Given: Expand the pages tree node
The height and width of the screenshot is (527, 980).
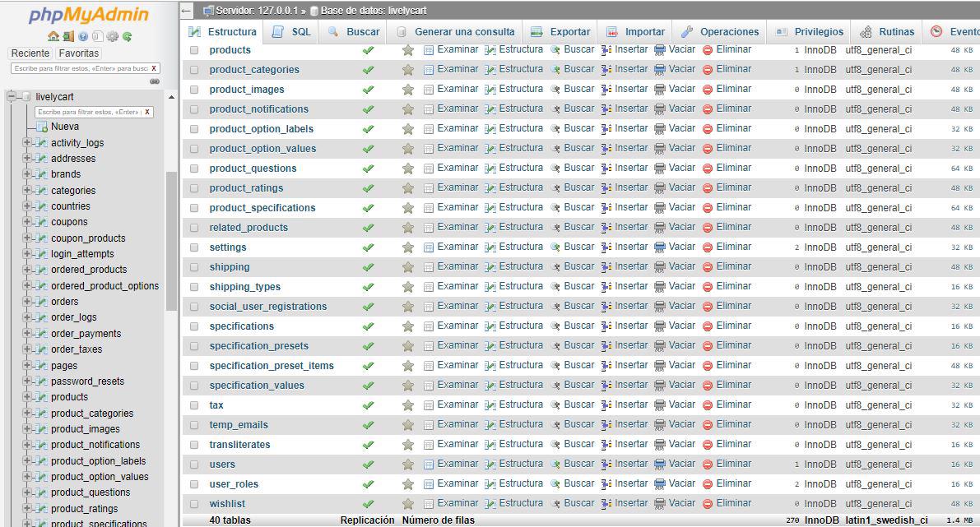Looking at the screenshot, I should pyautogui.click(x=26, y=365).
